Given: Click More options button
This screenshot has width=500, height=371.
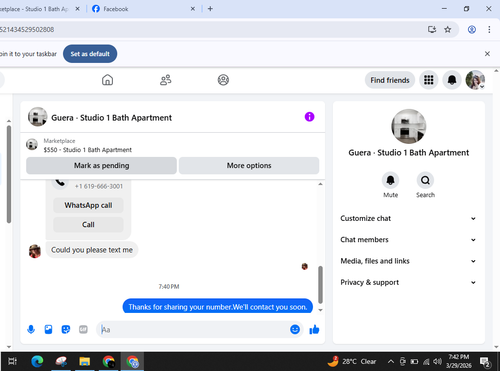Looking at the screenshot, I should (249, 166).
